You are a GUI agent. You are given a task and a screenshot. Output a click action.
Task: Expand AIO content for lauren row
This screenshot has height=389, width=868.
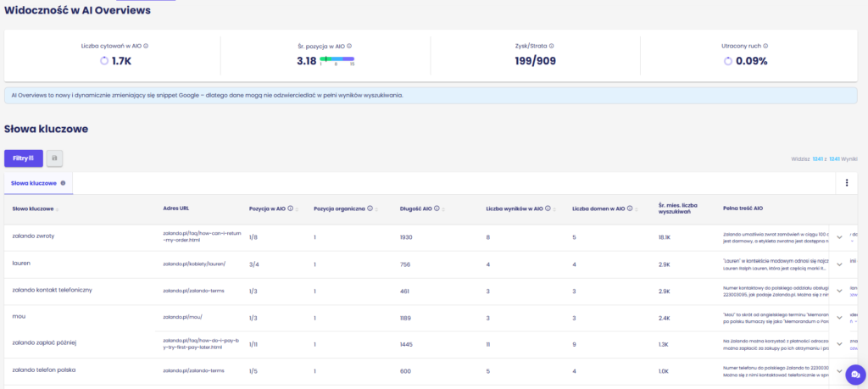[839, 264]
